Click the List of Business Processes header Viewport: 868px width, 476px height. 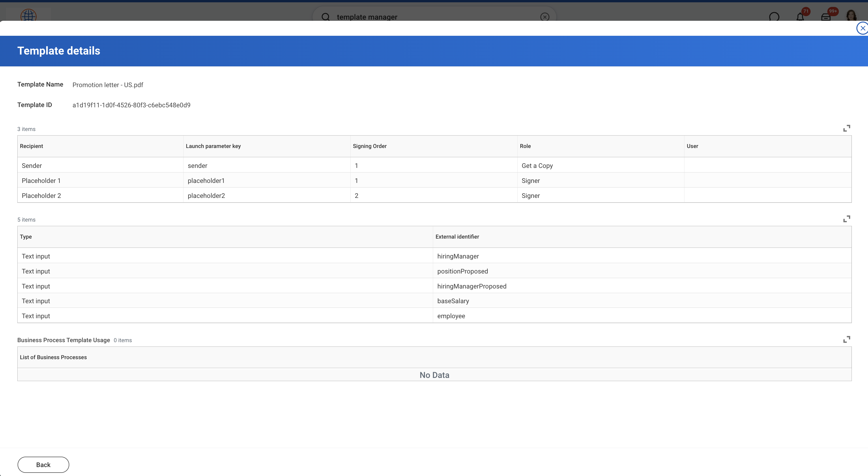tap(53, 357)
